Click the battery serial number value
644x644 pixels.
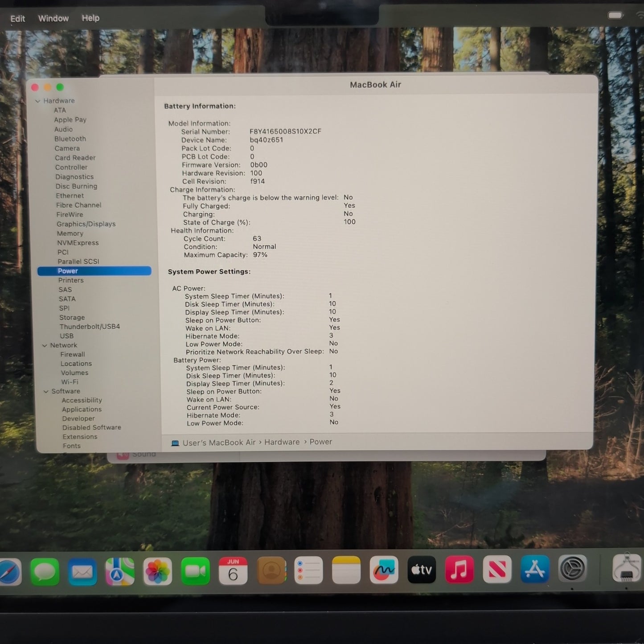[x=285, y=131]
